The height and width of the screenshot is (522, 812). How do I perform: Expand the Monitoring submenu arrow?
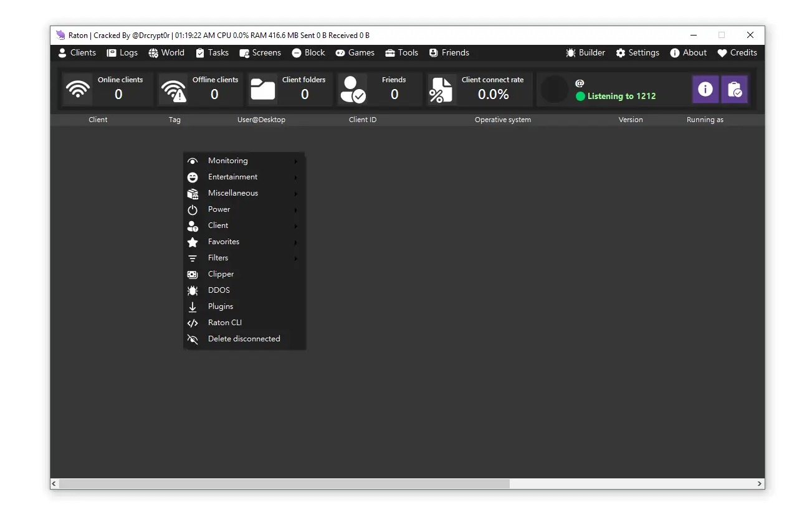click(x=296, y=161)
